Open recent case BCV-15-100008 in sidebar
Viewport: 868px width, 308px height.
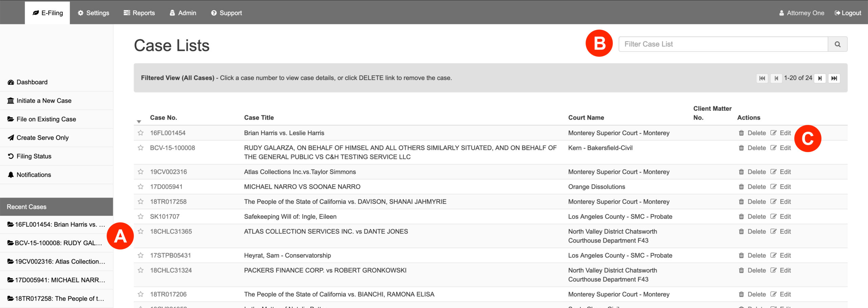(x=56, y=243)
